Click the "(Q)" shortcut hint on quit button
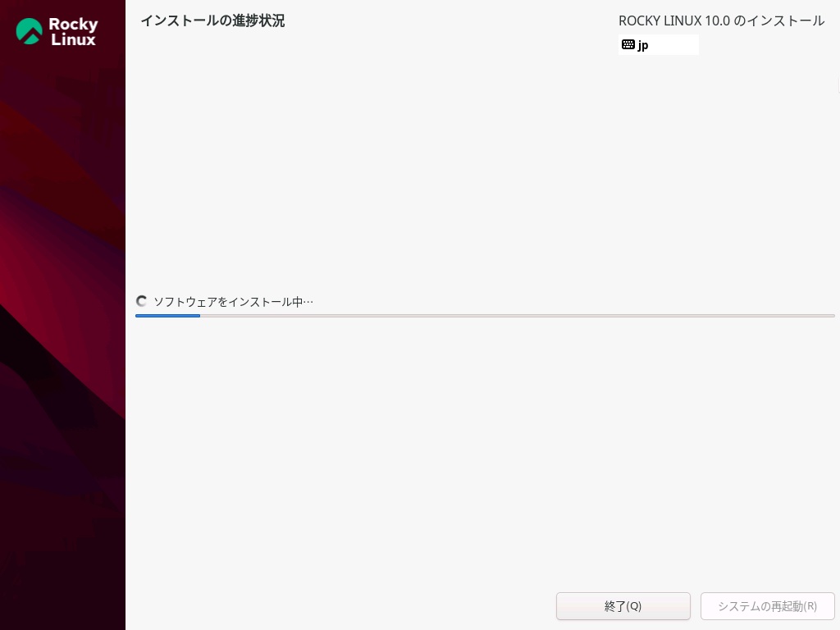 point(633,606)
